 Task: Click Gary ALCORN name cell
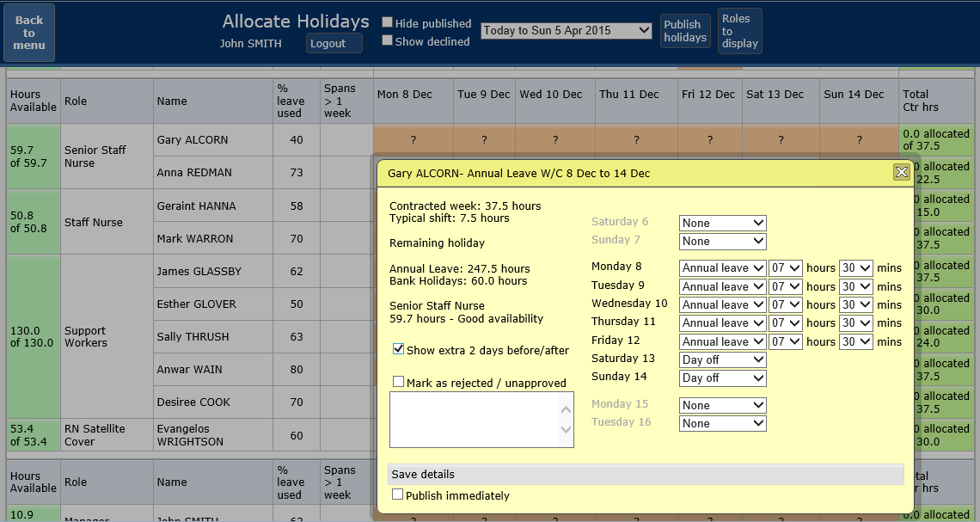pyautogui.click(x=213, y=140)
